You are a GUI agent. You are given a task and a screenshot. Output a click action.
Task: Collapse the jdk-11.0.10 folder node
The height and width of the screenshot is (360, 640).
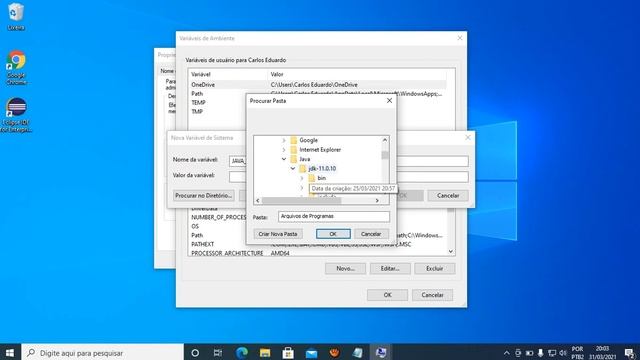pos(293,169)
